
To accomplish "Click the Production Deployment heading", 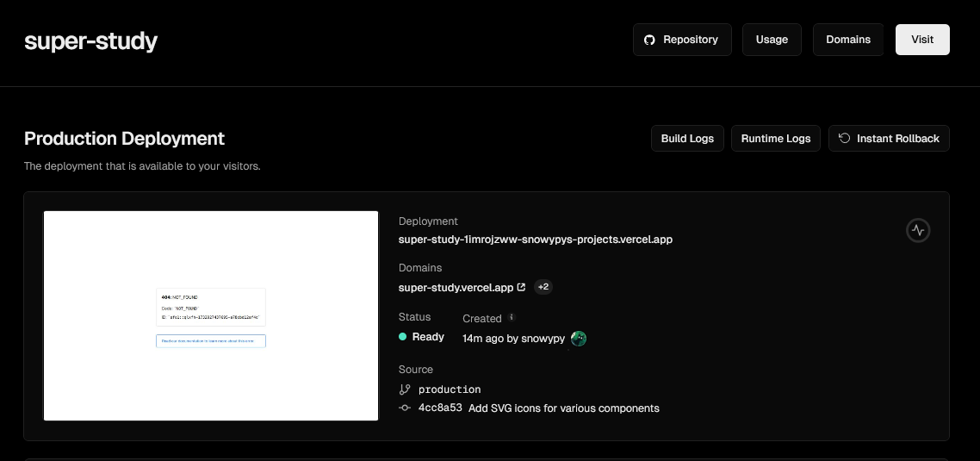I will pyautogui.click(x=124, y=138).
